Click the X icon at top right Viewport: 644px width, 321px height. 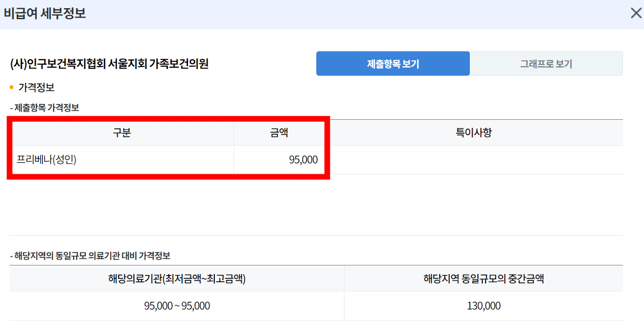click(x=636, y=13)
